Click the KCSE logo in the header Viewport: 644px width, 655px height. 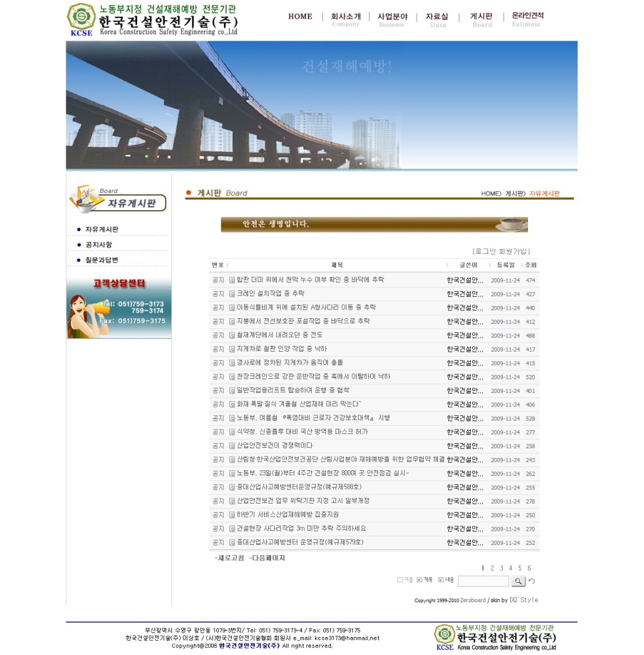point(81,19)
